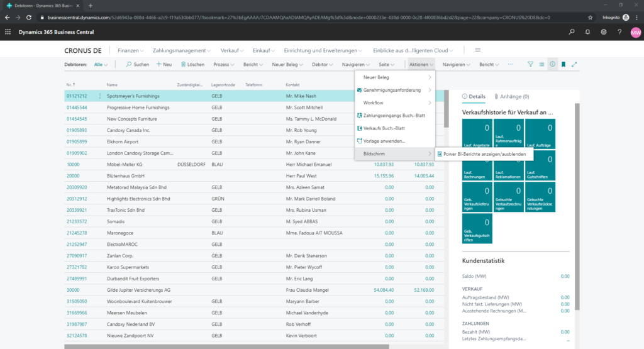Open the hamburger menu after navigation
This screenshot has height=349, width=644.
478,50
